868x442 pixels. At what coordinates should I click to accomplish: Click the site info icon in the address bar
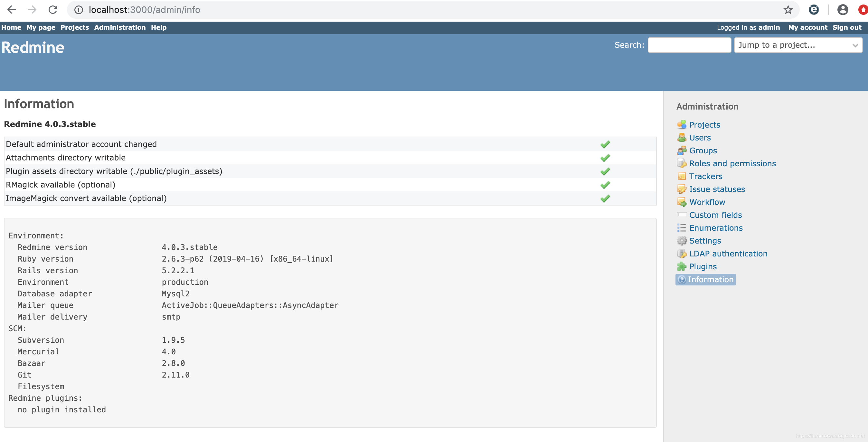79,10
